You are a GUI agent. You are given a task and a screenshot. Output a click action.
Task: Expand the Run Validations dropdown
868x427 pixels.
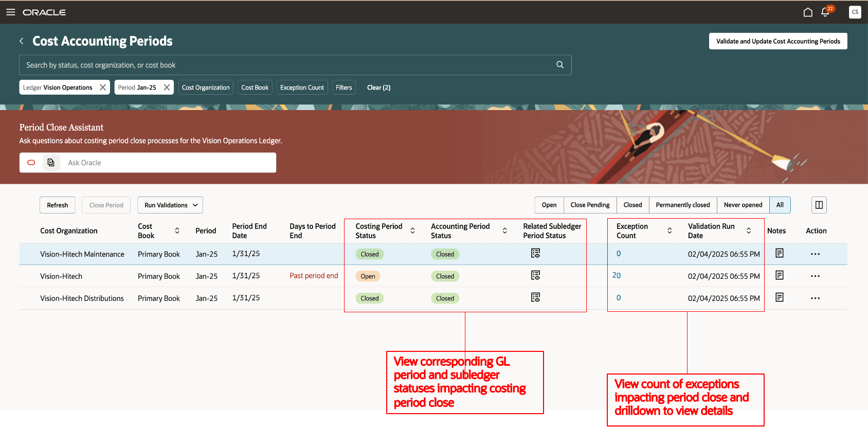coord(170,205)
